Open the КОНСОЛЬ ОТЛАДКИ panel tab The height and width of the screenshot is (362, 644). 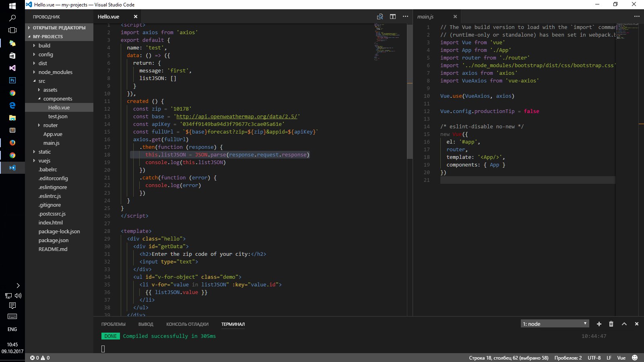[188, 324]
